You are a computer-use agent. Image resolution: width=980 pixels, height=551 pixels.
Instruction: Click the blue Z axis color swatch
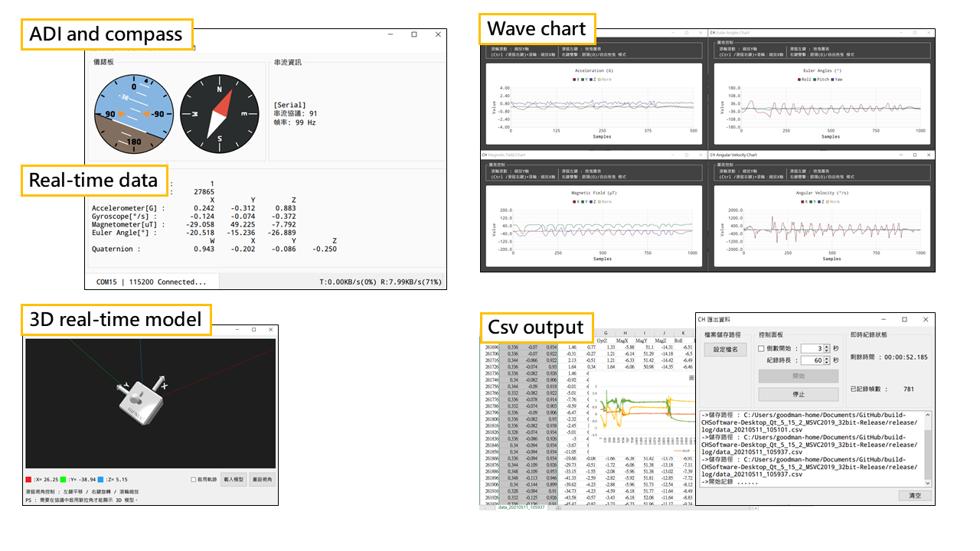100,480
